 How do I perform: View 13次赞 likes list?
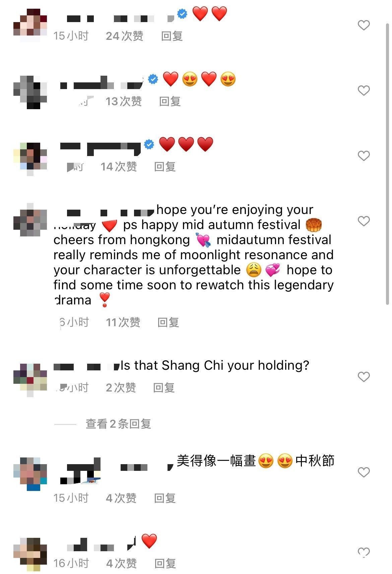pos(124,101)
